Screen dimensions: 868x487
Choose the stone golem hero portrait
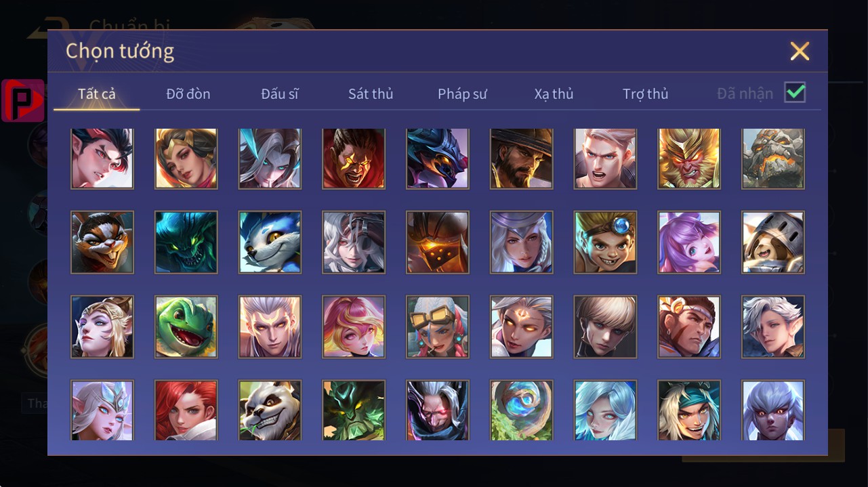(773, 158)
